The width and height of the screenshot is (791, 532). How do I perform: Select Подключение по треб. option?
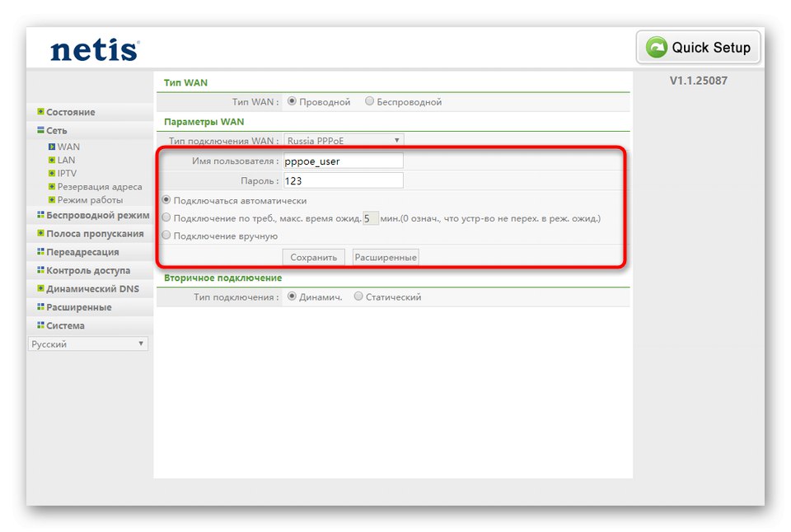click(x=166, y=218)
